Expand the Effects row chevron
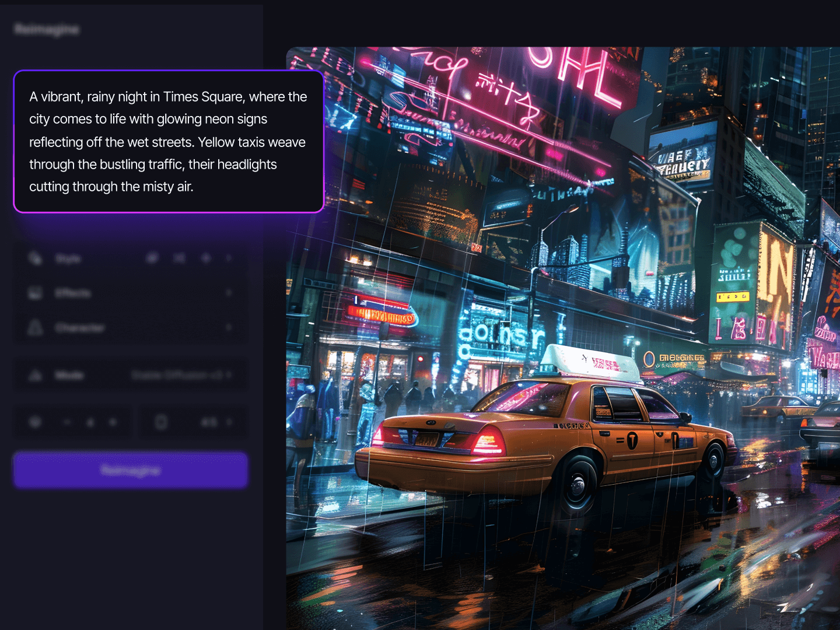Image resolution: width=840 pixels, height=630 pixels. click(x=229, y=293)
